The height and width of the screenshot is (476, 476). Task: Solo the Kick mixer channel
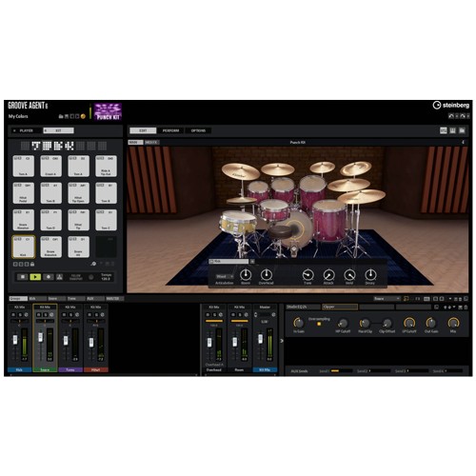20,315
